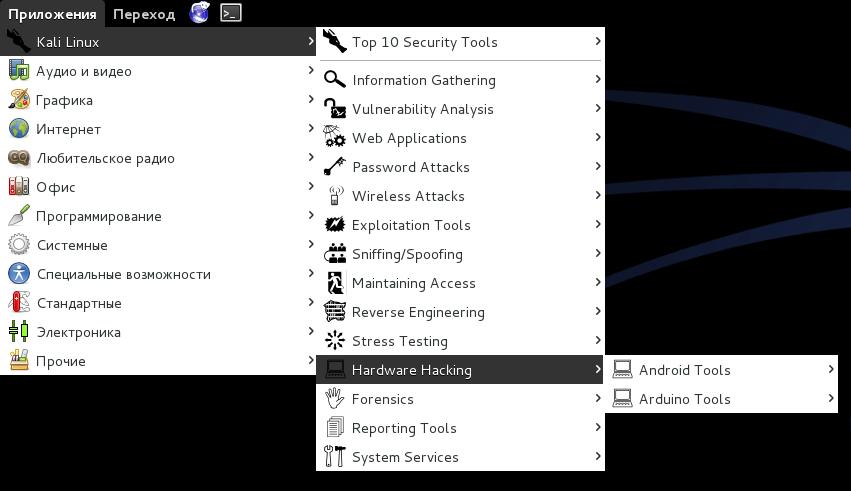Click the Password Attacks key icon
Screen dimensions: 851x491
tap(335, 167)
